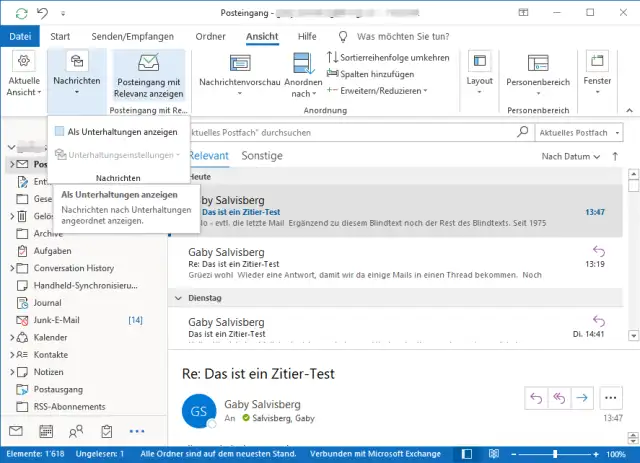This screenshot has height=463, width=640.
Task: Collapse the Dienstag message group
Action: pyautogui.click(x=177, y=297)
